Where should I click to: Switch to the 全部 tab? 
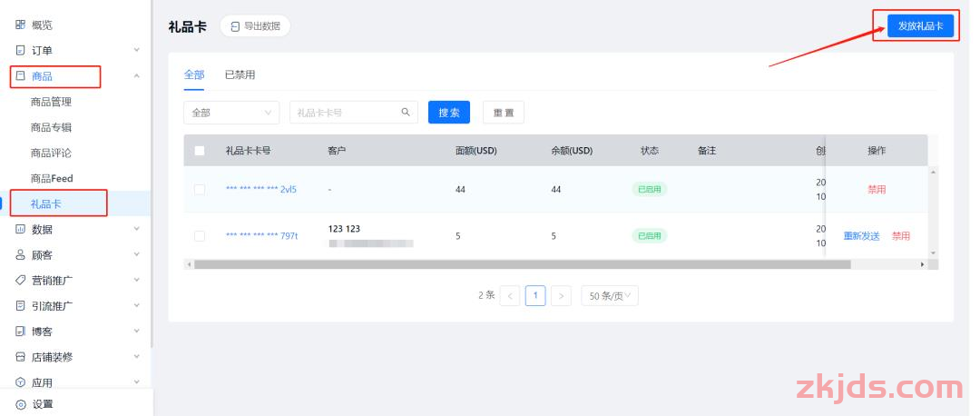tap(194, 74)
